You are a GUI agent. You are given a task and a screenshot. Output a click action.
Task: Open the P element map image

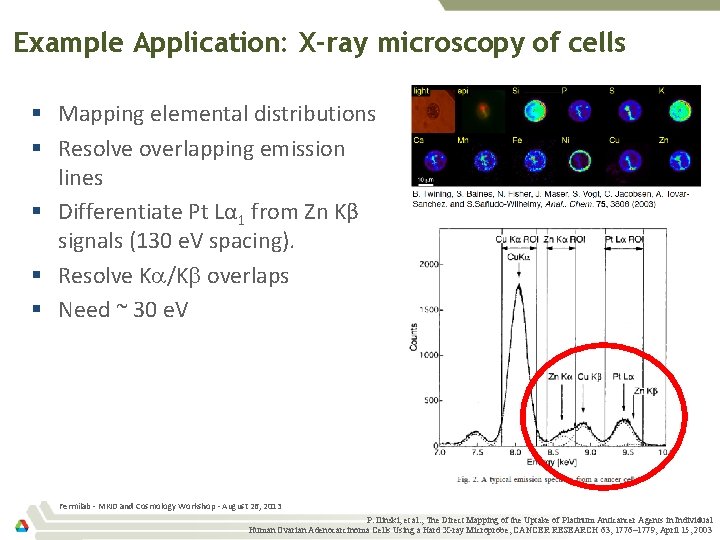point(580,111)
